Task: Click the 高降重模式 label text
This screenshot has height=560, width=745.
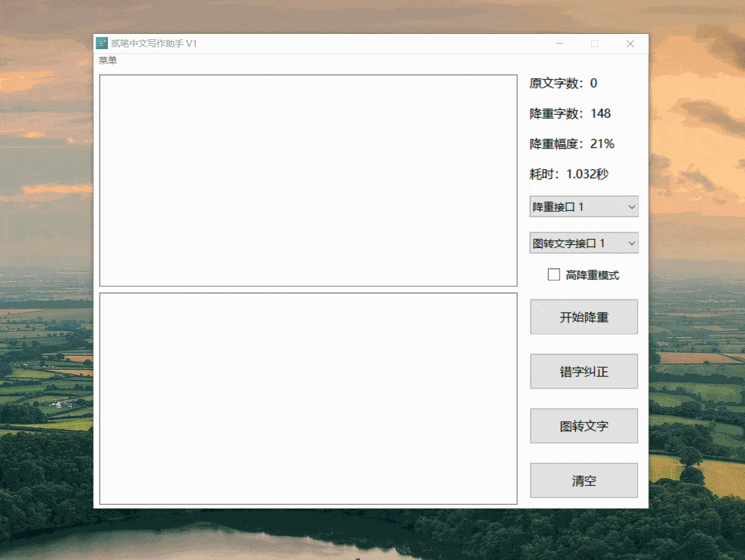Action: tap(592, 275)
